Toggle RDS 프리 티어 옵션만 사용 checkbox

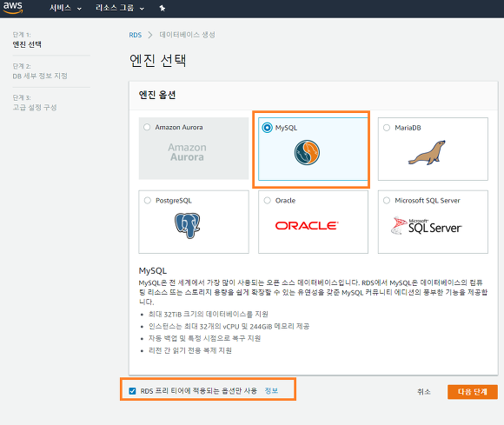(x=132, y=391)
